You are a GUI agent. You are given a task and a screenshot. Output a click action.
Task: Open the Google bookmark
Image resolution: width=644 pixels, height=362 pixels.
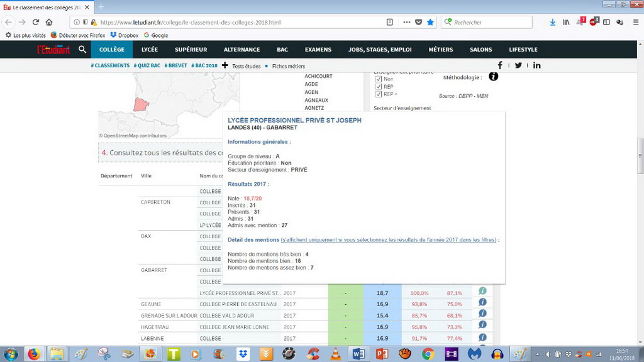tap(156, 35)
